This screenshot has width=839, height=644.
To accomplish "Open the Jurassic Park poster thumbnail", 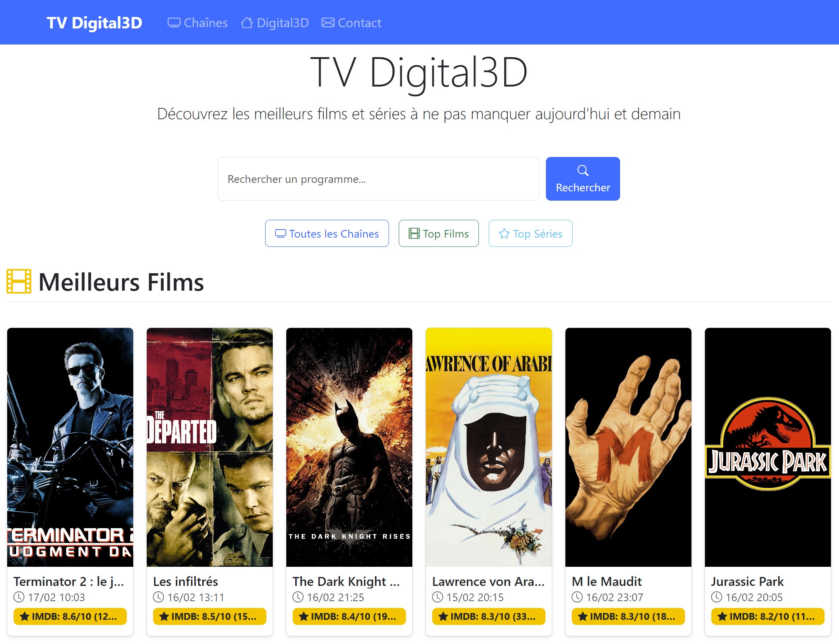I will [x=768, y=447].
